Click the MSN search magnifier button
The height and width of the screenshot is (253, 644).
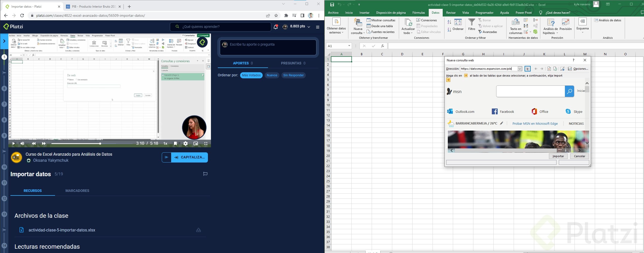coord(569,91)
